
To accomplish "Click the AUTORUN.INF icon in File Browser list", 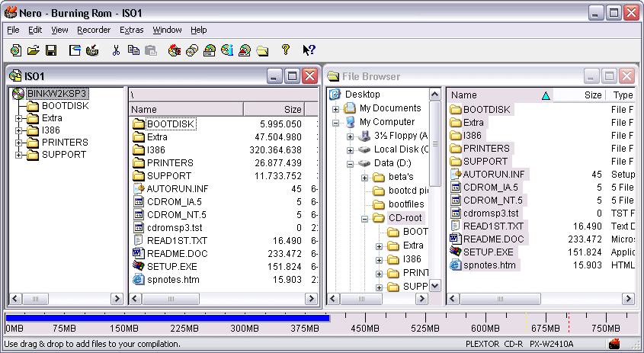I will [x=455, y=174].
